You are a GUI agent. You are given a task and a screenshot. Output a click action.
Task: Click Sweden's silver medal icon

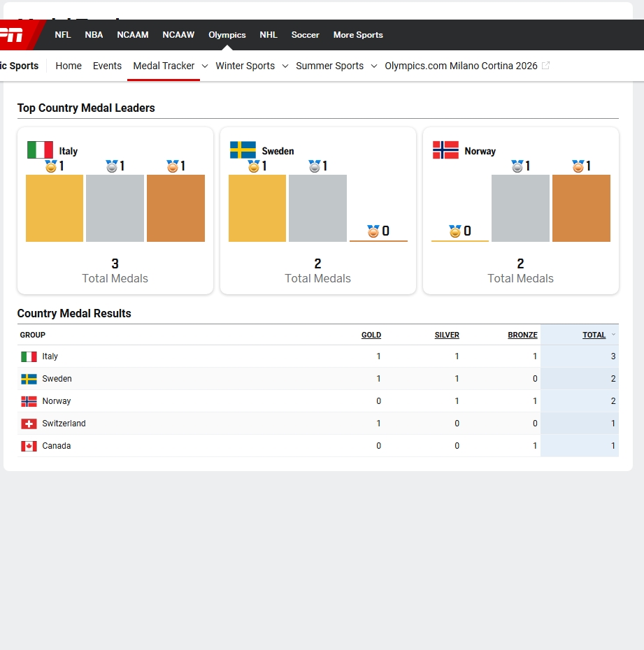(x=315, y=166)
